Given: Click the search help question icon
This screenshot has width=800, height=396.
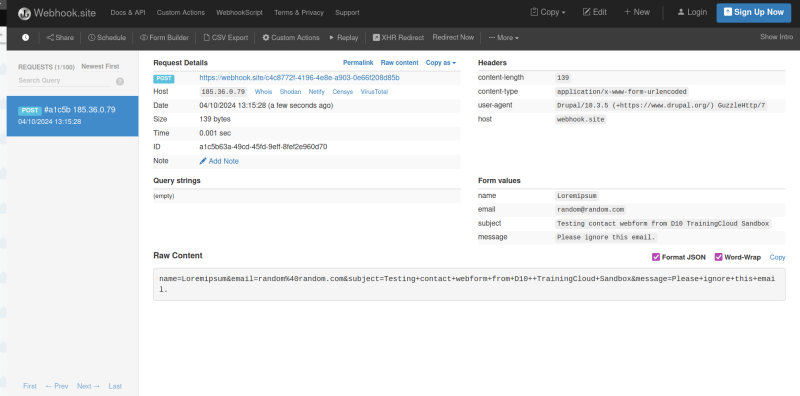Looking at the screenshot, I should (120, 81).
